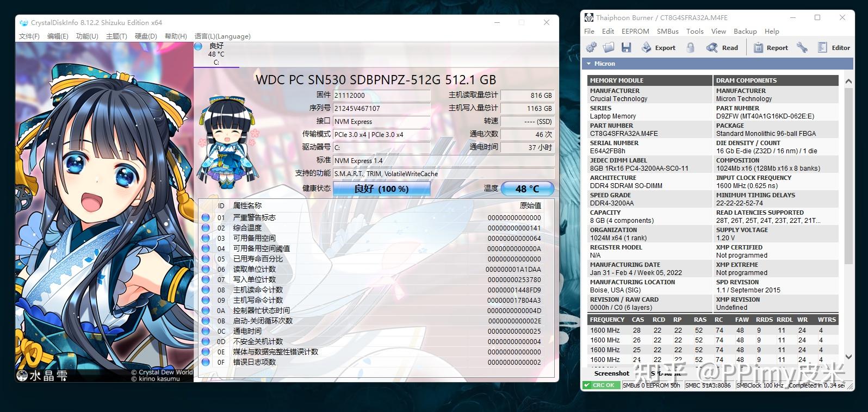Click the PCIe 3.0 x4 transfer mode field
This screenshot has height=412, width=868.
(381, 134)
